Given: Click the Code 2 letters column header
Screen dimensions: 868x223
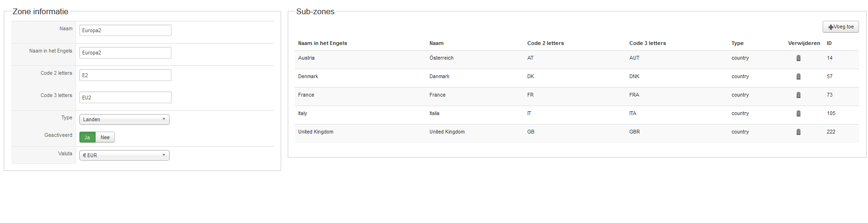Looking at the screenshot, I should (x=545, y=43).
